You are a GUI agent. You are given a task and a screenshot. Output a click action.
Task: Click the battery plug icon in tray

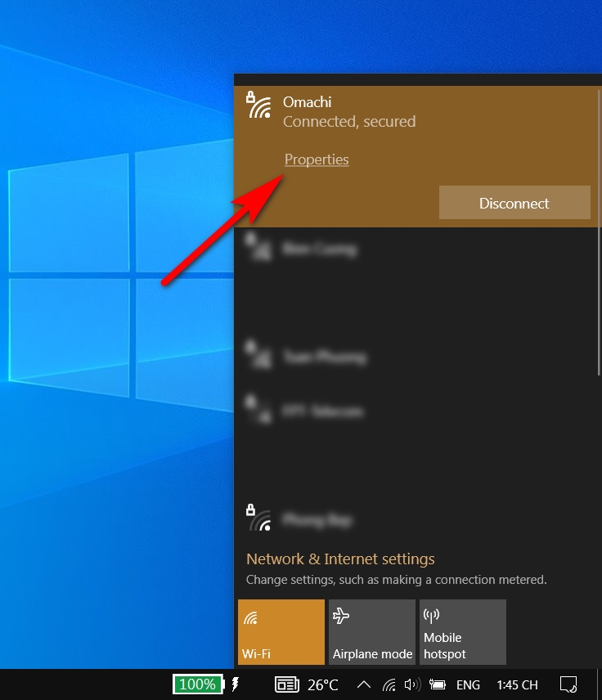[438, 684]
